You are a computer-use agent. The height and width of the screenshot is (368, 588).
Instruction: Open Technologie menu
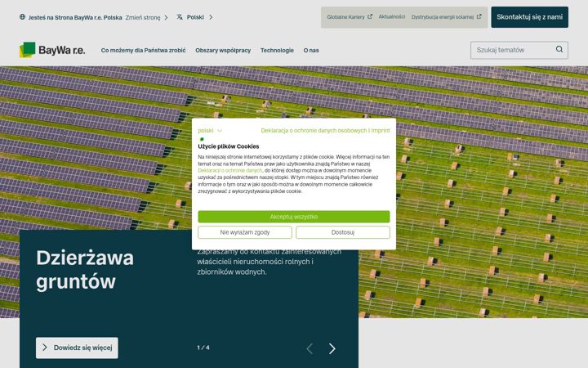click(277, 50)
